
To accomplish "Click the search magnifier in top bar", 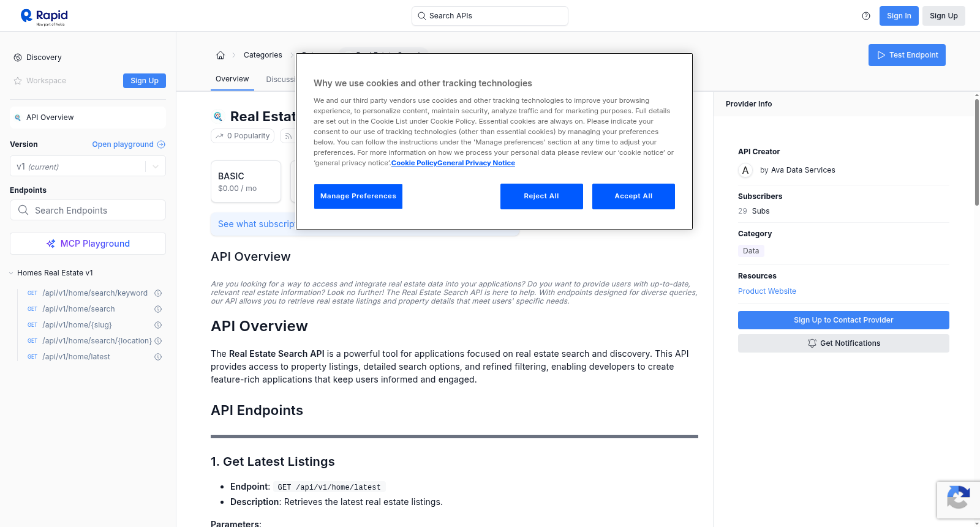I will (x=421, y=16).
